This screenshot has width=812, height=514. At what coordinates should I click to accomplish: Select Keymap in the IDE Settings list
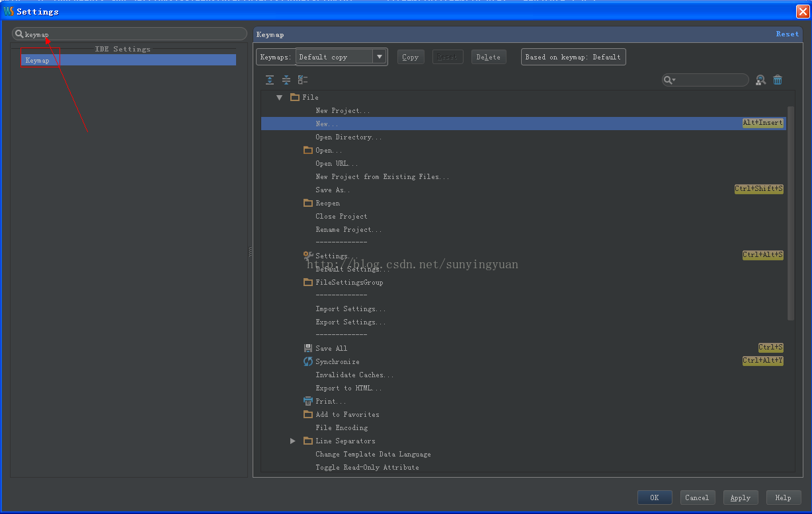coord(128,60)
